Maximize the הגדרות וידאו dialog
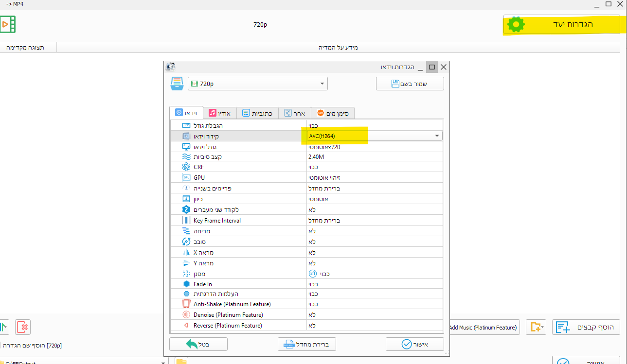Image resolution: width=627 pixels, height=364 pixels. [x=431, y=67]
